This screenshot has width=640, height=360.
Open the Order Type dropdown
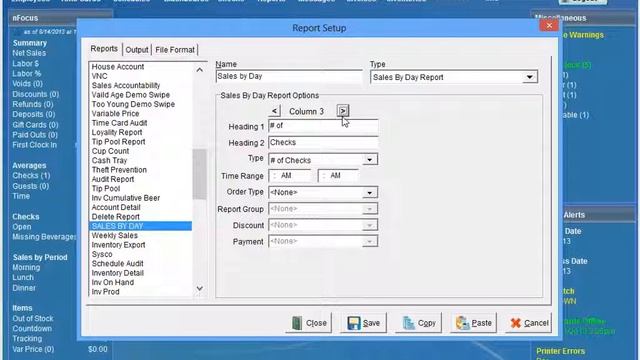369,193
